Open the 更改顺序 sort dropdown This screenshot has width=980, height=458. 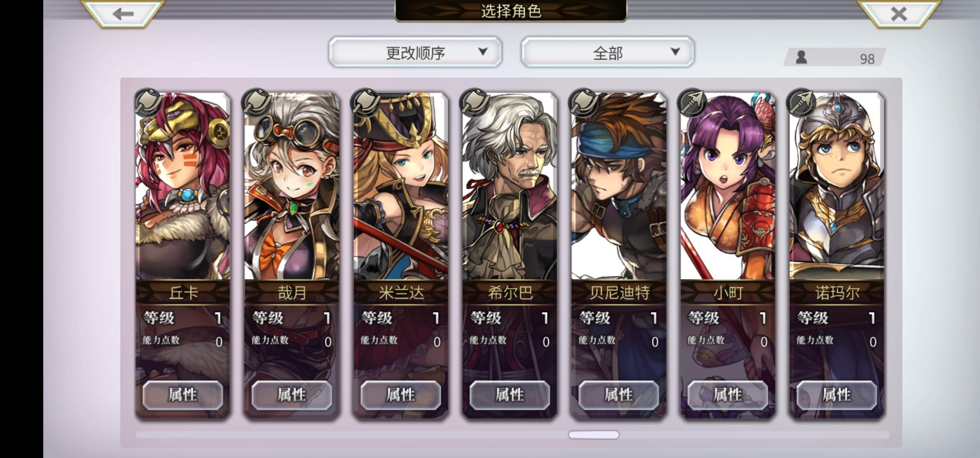click(x=415, y=52)
